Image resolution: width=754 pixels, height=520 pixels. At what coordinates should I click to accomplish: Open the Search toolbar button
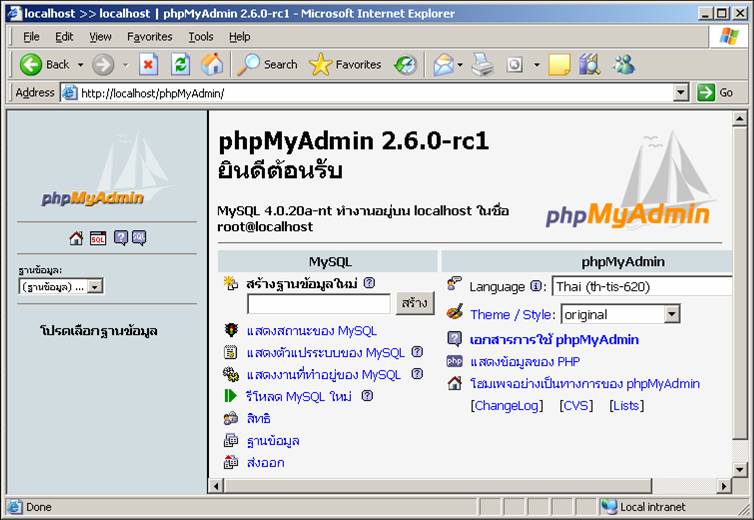click(268, 64)
